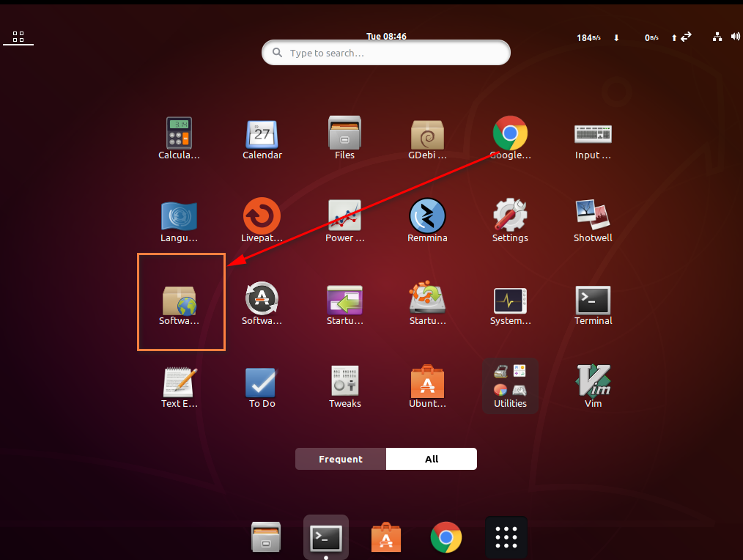Open Ubuntu Software from the bottom dock
The width and height of the screenshot is (743, 560).
coord(385,537)
